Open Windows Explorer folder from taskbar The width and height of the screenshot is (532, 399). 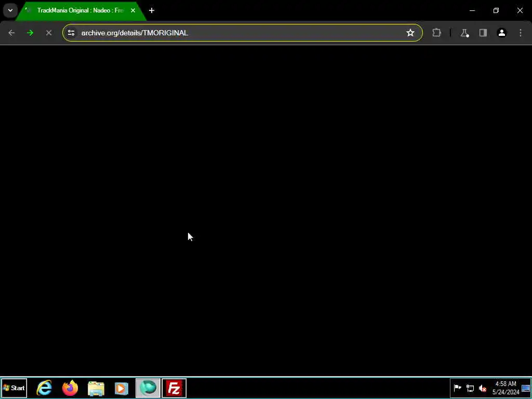(96, 388)
